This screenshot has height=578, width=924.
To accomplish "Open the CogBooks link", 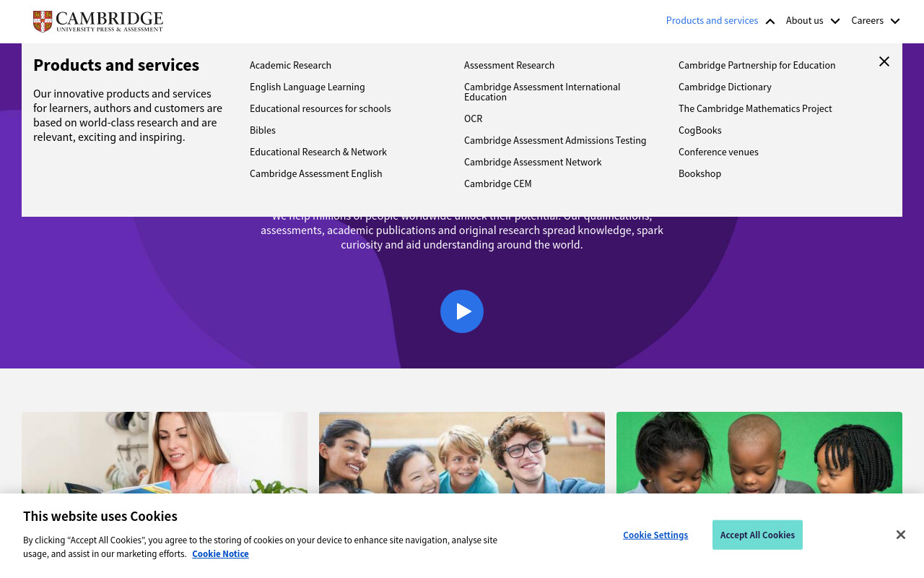I will point(699,130).
